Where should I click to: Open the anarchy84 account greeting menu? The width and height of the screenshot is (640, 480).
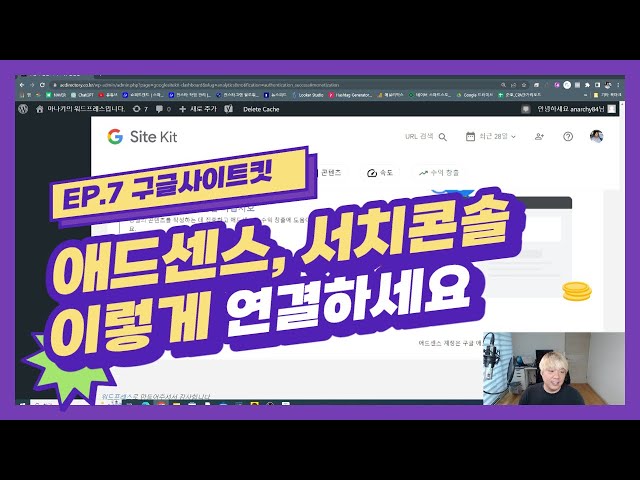(x=576, y=109)
